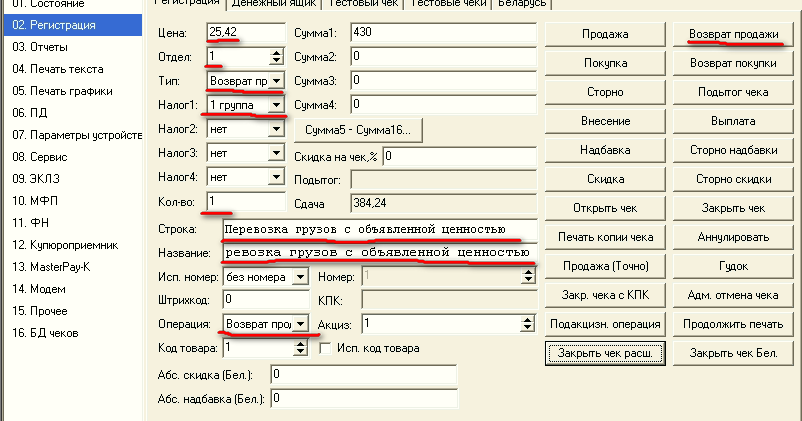The width and height of the screenshot is (802, 421).
Task: Open '09. ЭКЛЗ' section
Action: (73, 179)
